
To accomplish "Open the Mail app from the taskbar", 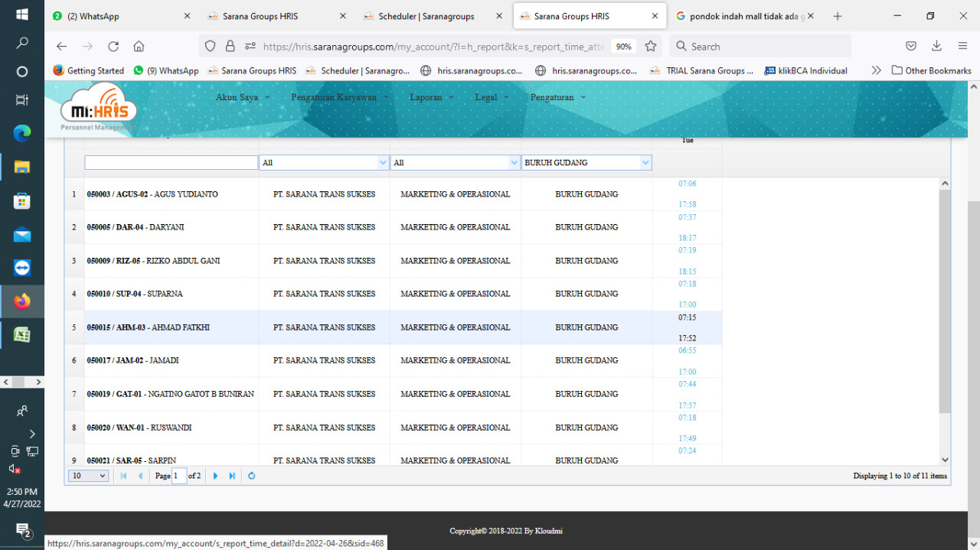I will pyautogui.click(x=22, y=235).
